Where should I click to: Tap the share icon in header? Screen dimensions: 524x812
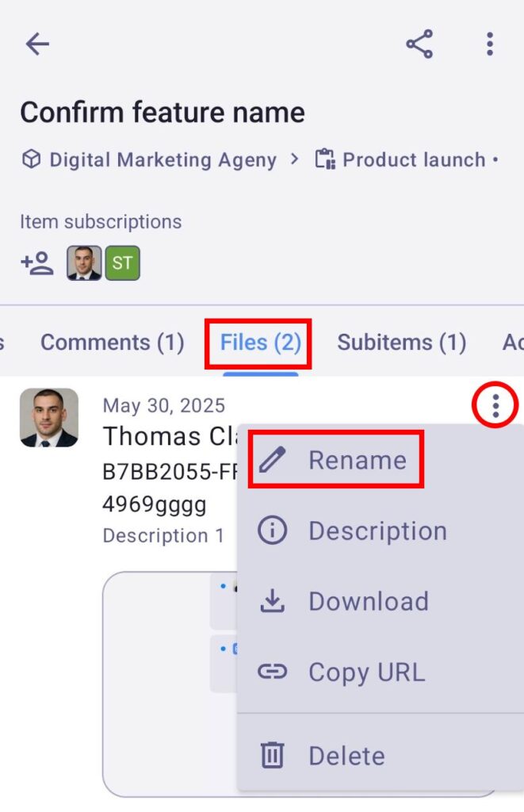(x=419, y=44)
